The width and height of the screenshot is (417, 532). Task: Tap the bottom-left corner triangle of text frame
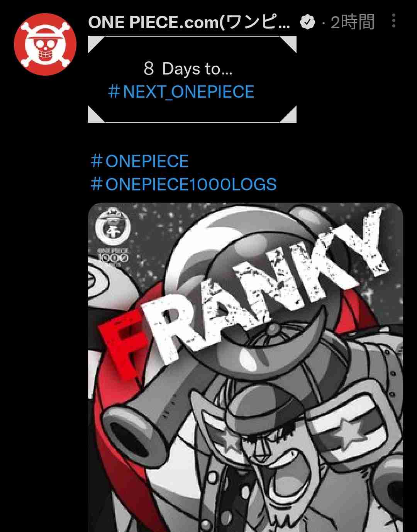coord(97,114)
